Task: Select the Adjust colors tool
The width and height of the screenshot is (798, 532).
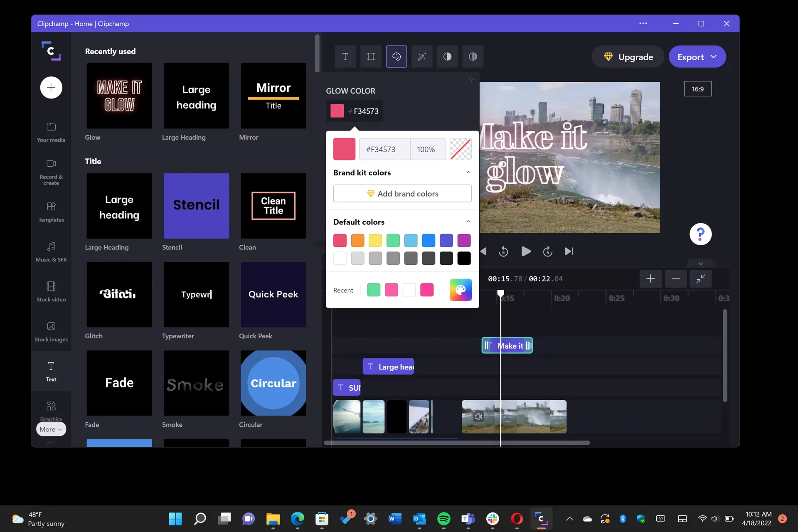Action: 448,57
